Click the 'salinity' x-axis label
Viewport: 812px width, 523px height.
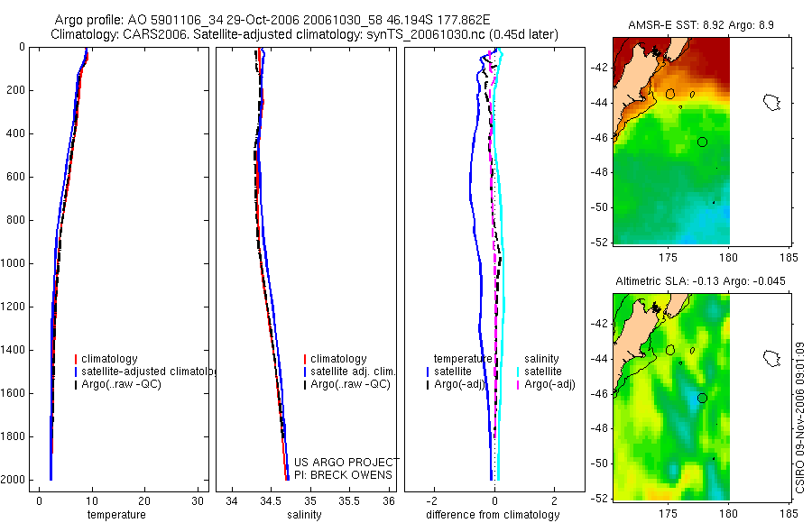[304, 515]
